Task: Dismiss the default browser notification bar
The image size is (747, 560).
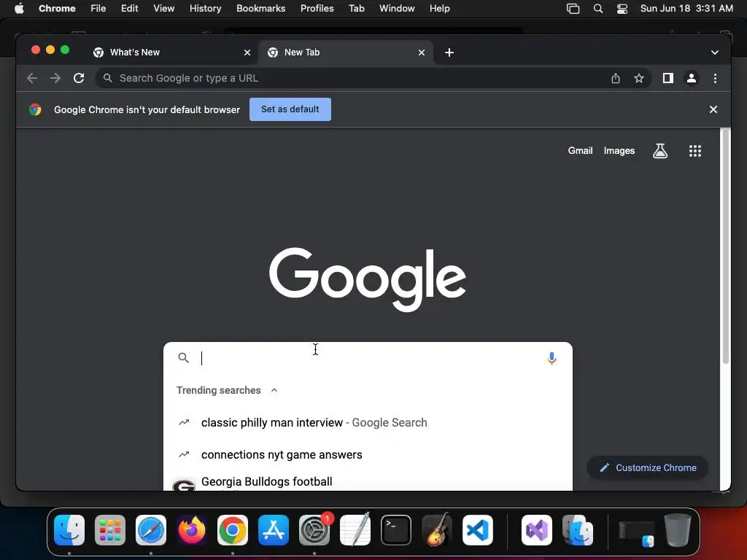Action: (713, 109)
